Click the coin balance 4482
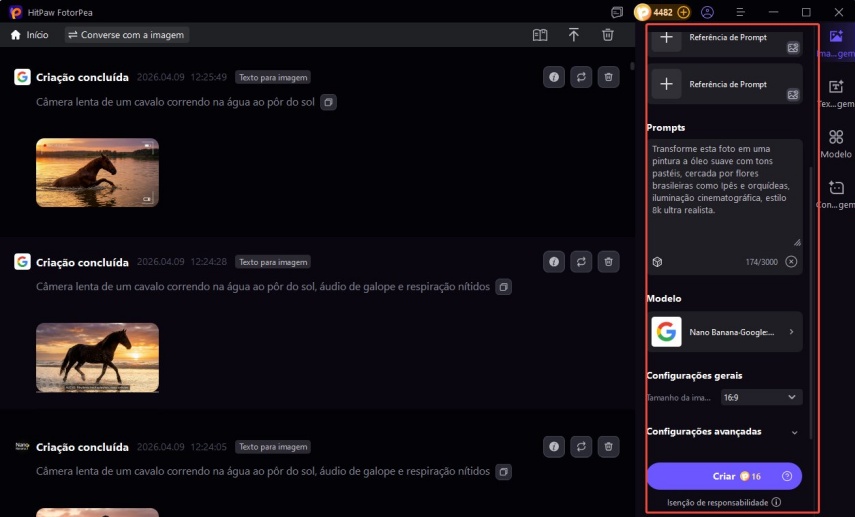The height and width of the screenshot is (517, 855). tap(663, 12)
